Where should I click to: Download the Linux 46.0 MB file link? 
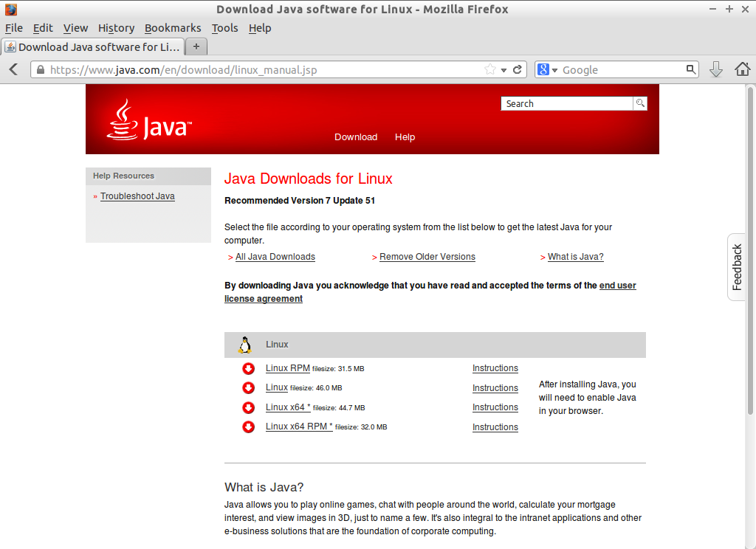(277, 387)
